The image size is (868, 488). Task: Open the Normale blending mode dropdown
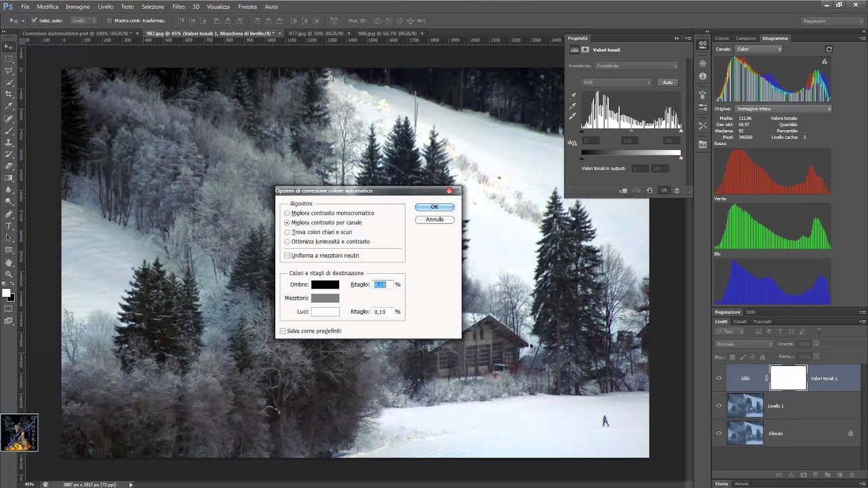pos(744,344)
